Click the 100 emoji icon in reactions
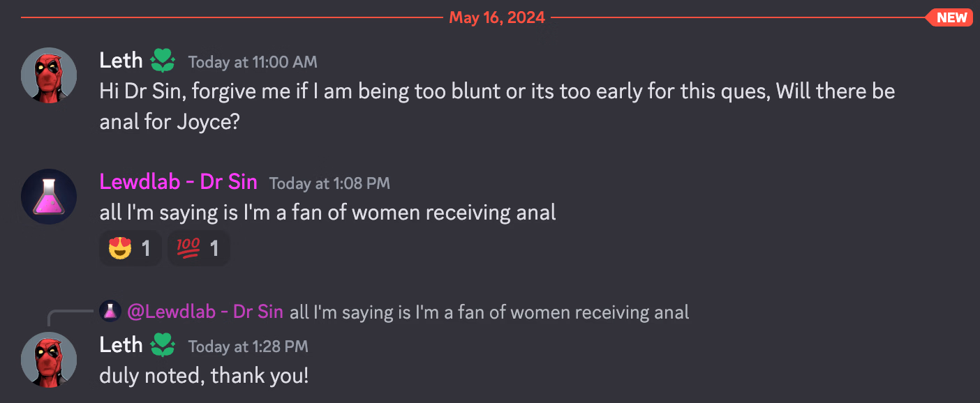 tap(188, 248)
